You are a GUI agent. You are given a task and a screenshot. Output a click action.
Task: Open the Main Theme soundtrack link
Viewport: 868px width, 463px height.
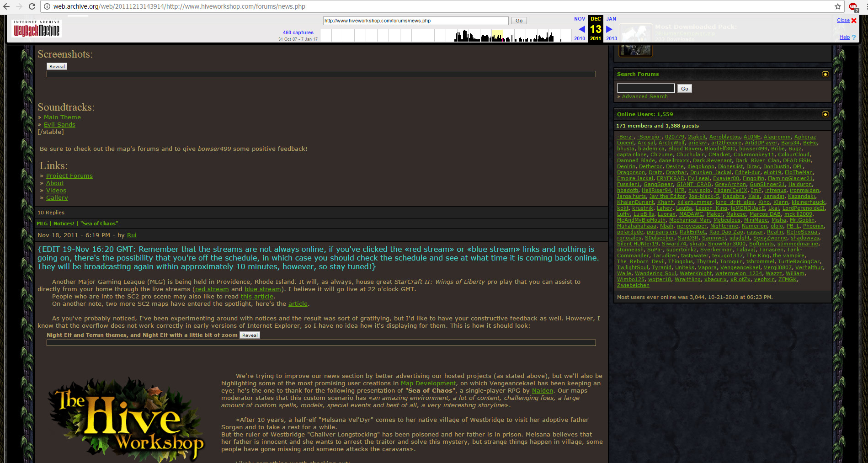[x=62, y=117]
